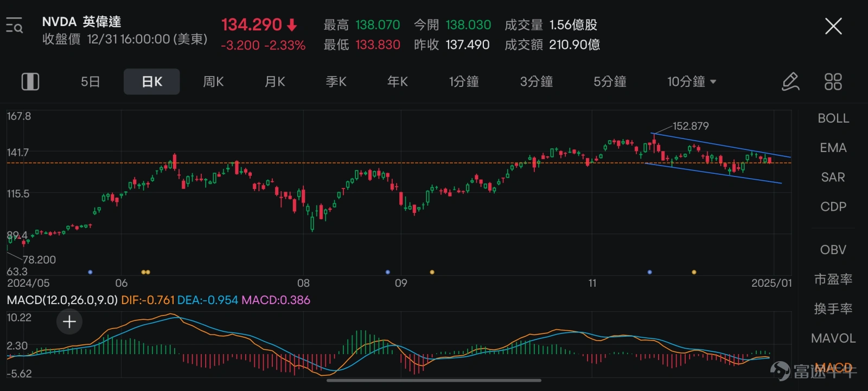Click the 2025/01 date axis label
This screenshot has width=868, height=391.
pyautogui.click(x=771, y=283)
